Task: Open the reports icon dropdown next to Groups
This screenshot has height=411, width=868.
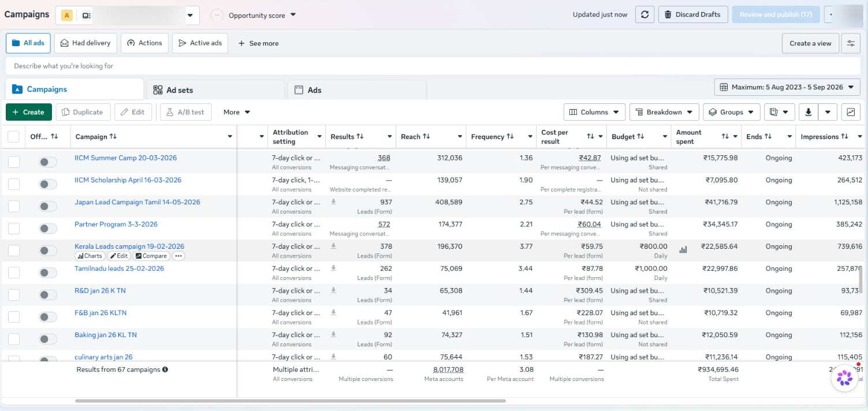Action: pyautogui.click(x=779, y=112)
